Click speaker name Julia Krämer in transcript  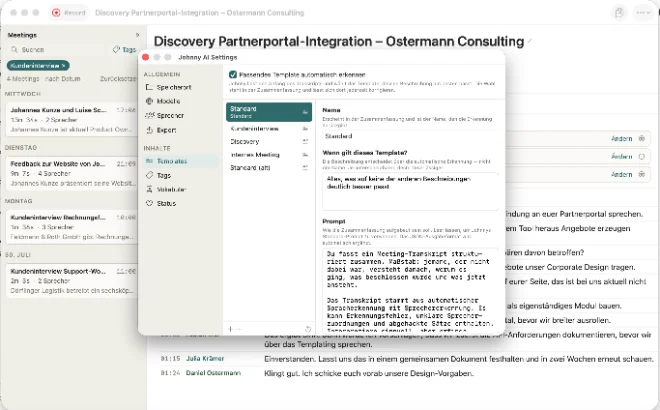[x=205, y=359]
